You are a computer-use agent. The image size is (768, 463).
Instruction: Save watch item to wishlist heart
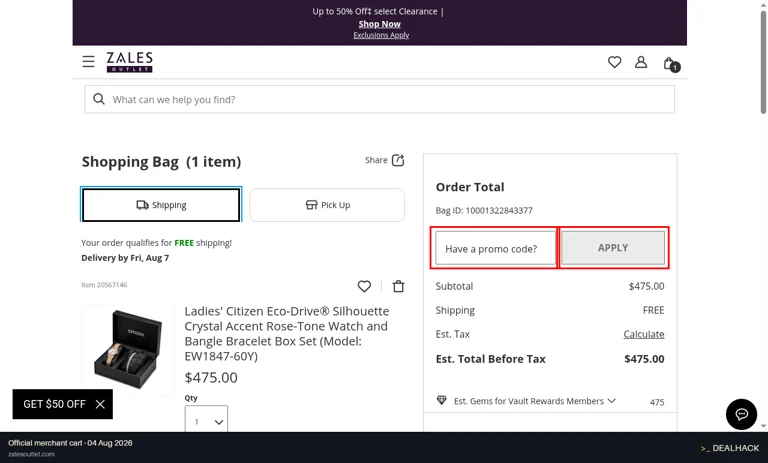point(364,286)
